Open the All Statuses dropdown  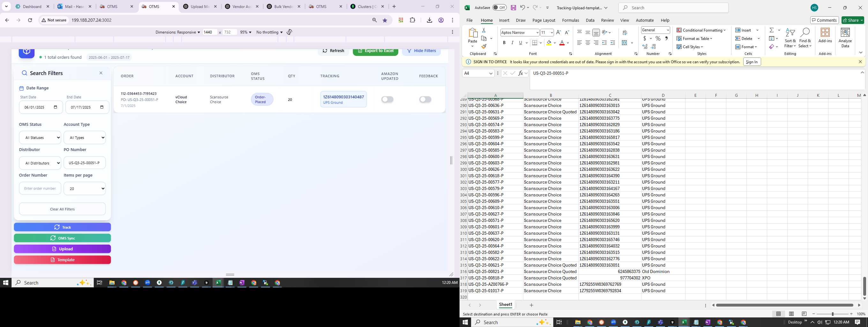coord(40,138)
